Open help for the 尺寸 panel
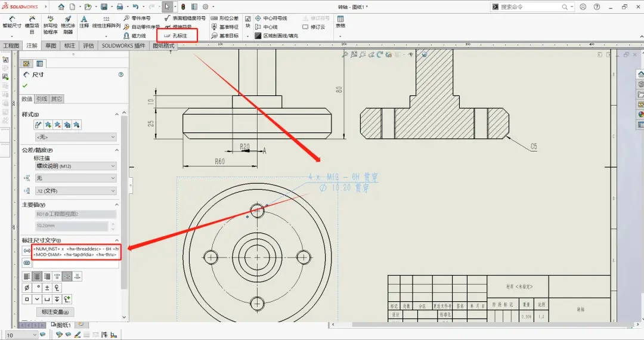The height and width of the screenshot is (340, 644). (120, 75)
